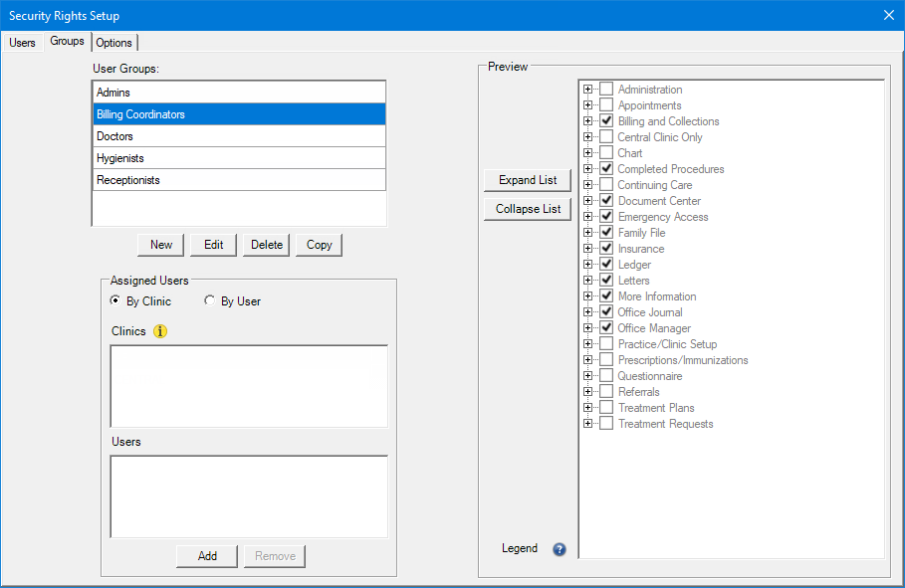The height and width of the screenshot is (588, 905).
Task: Close the Security Rights Setup window
Action: [x=888, y=15]
